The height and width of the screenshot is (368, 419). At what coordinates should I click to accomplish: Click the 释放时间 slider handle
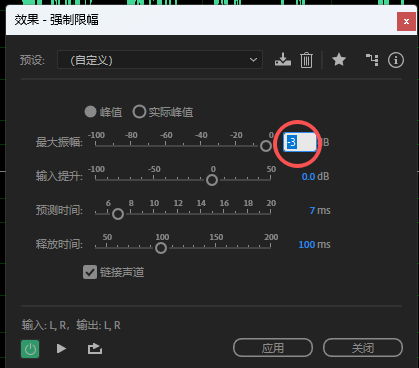coord(161,248)
